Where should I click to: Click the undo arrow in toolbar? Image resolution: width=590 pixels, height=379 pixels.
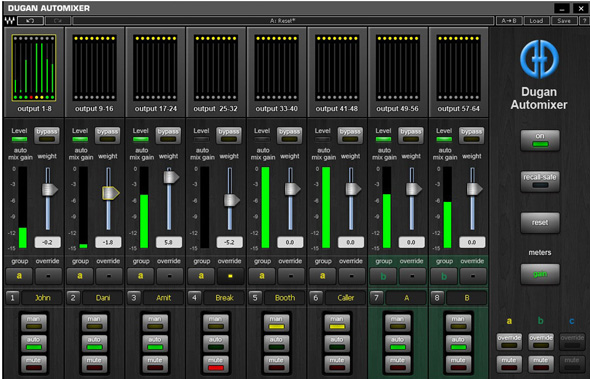[x=30, y=21]
